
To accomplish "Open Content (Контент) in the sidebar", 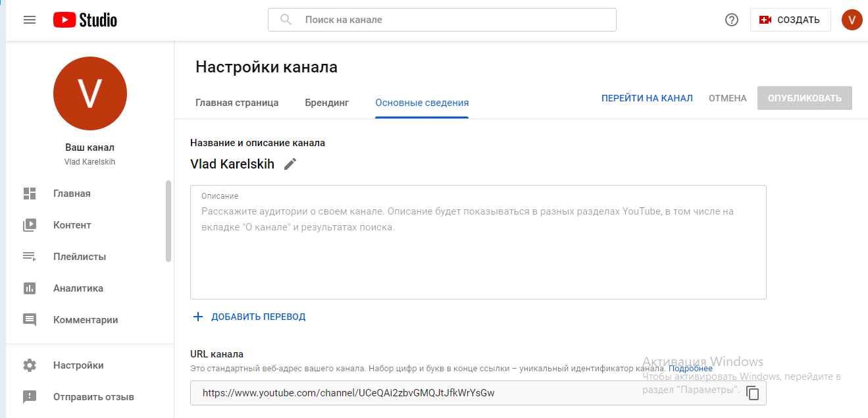I will [x=72, y=225].
